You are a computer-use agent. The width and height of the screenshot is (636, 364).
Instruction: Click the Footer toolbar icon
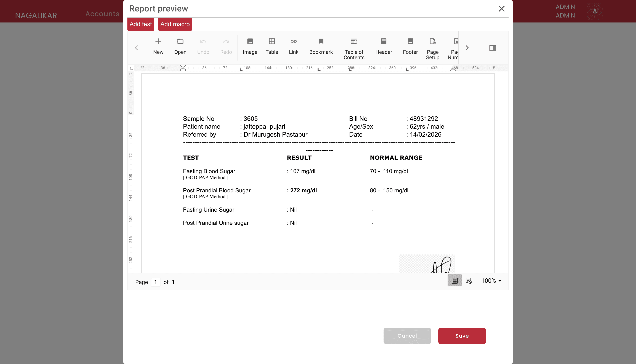point(410,42)
